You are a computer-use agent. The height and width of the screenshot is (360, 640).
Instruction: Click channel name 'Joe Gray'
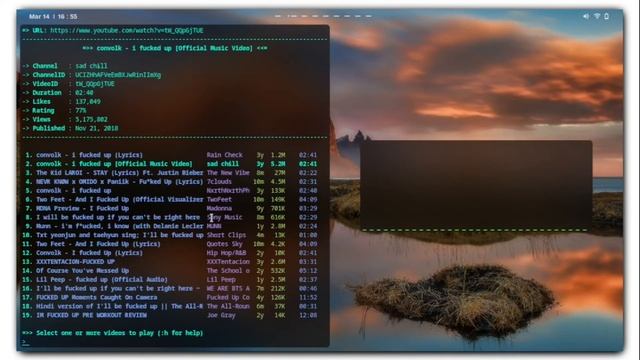221,316
